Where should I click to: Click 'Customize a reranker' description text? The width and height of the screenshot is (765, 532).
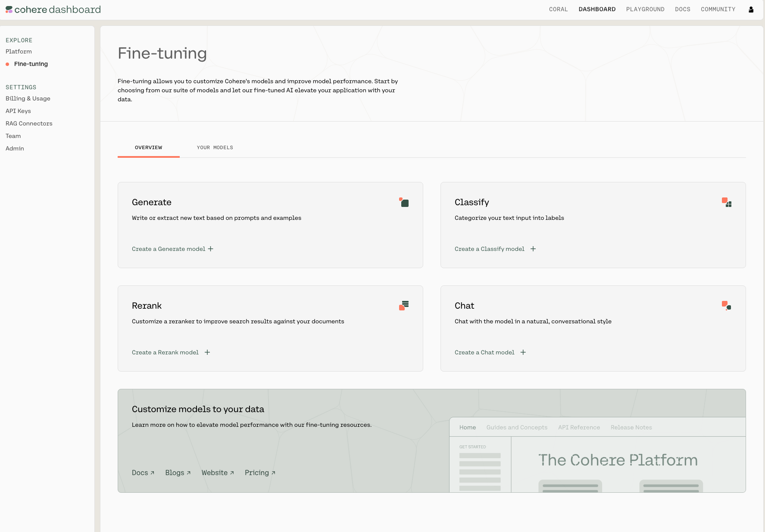238,321
